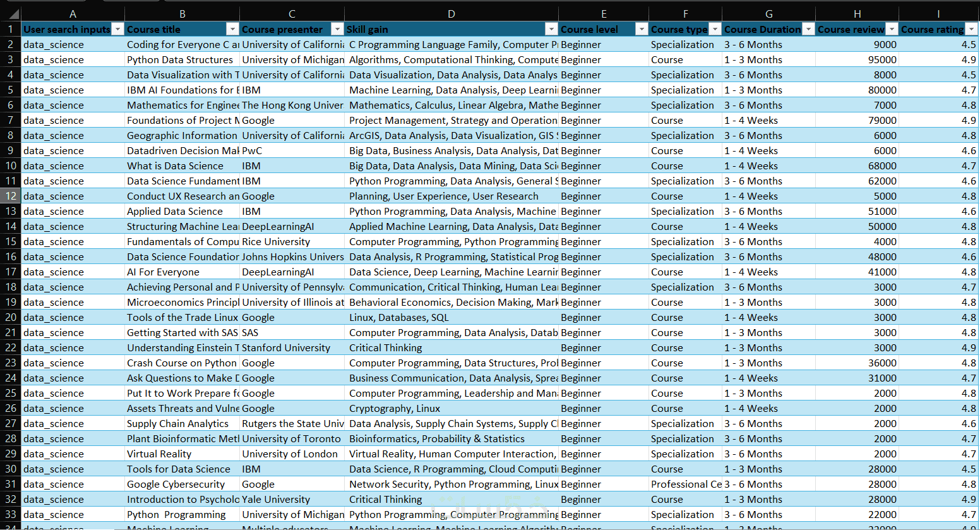Click cell 'SAS' in presenter column
Viewport: 980px width, 530px height.
pos(292,332)
